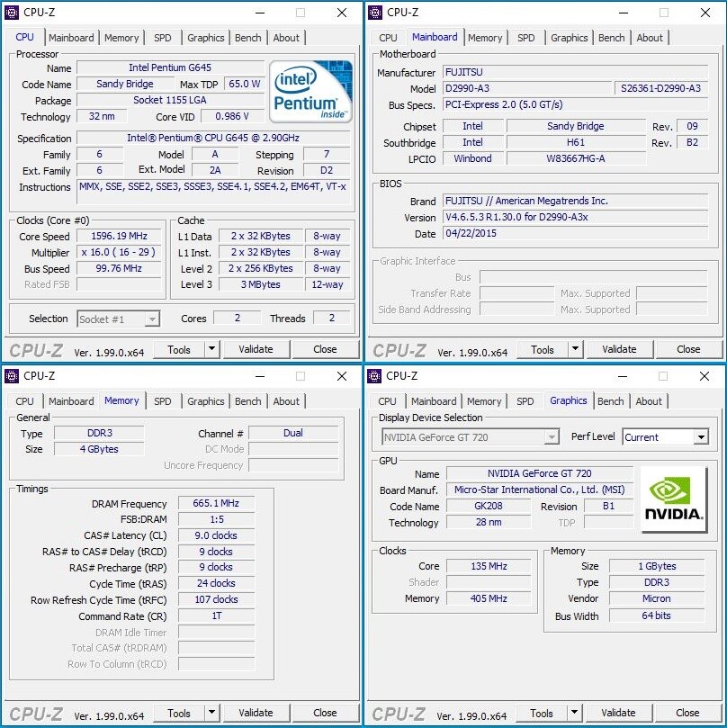This screenshot has height=728, width=727.
Task: Click Tools button in CPU window
Action: [x=179, y=349]
